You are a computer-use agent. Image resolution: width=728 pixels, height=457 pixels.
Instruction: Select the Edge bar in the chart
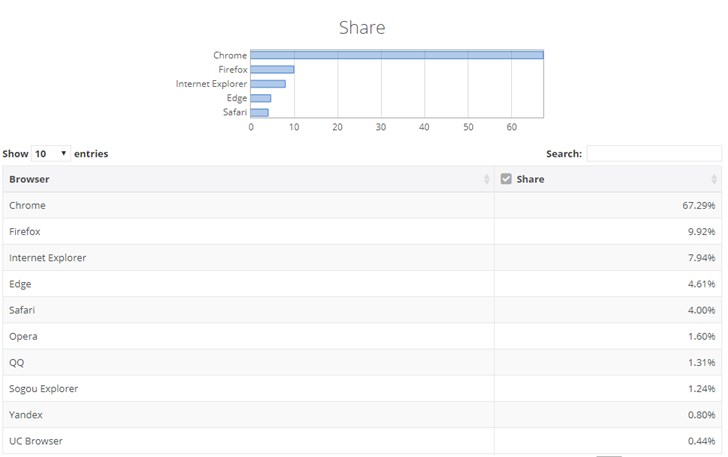[x=261, y=98]
